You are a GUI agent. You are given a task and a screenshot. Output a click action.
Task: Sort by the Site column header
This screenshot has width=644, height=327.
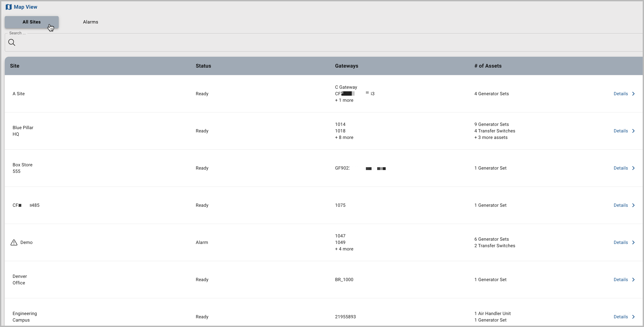[x=15, y=65]
